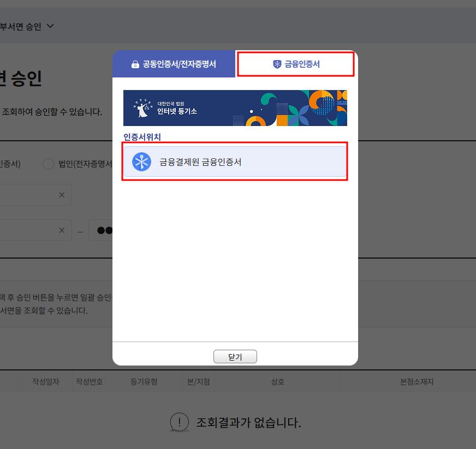476x449 pixels.
Task: Click the blue key icon of 금융결제원
Action: click(x=141, y=161)
